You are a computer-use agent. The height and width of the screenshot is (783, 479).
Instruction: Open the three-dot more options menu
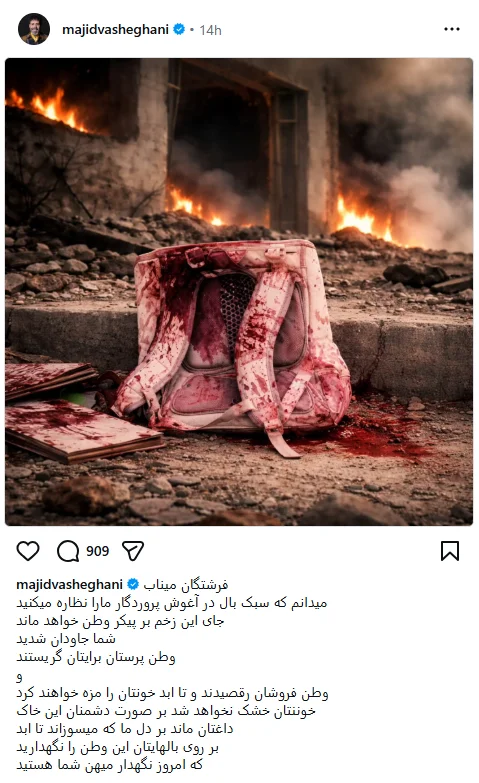452,29
